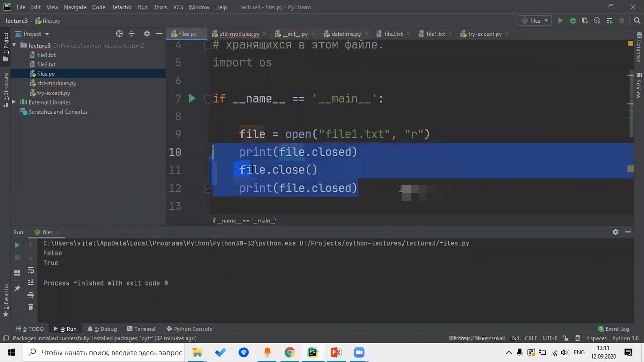Switch to try-except.py editor tab

pos(485,34)
